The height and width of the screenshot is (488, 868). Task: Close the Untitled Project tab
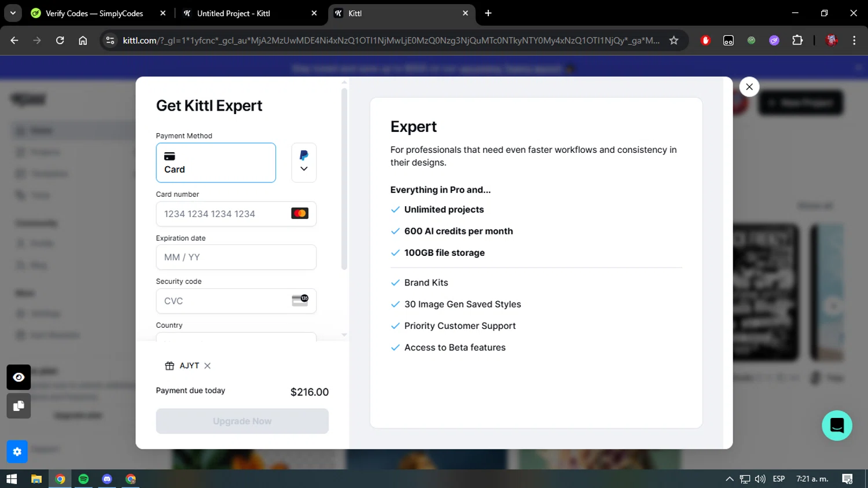(x=314, y=13)
